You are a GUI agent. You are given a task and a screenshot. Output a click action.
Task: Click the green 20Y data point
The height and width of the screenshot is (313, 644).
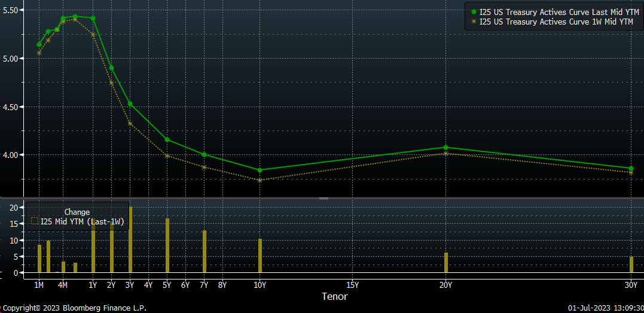tap(445, 147)
